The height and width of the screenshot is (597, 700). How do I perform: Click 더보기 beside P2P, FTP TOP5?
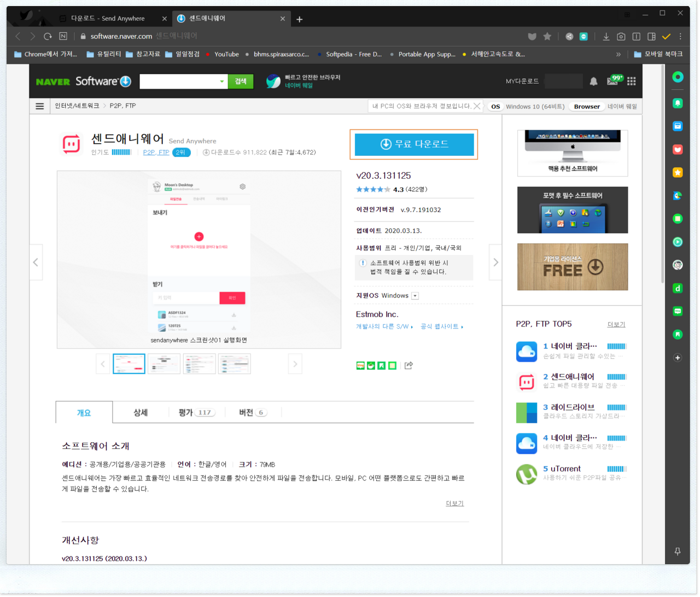(616, 325)
